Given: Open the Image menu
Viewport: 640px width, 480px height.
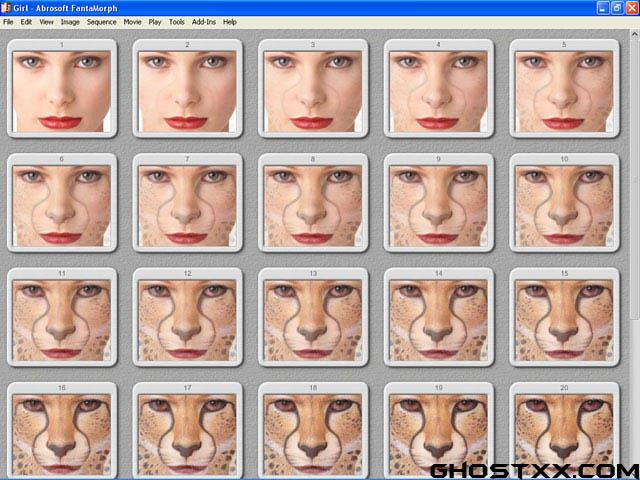Looking at the screenshot, I should (70, 22).
